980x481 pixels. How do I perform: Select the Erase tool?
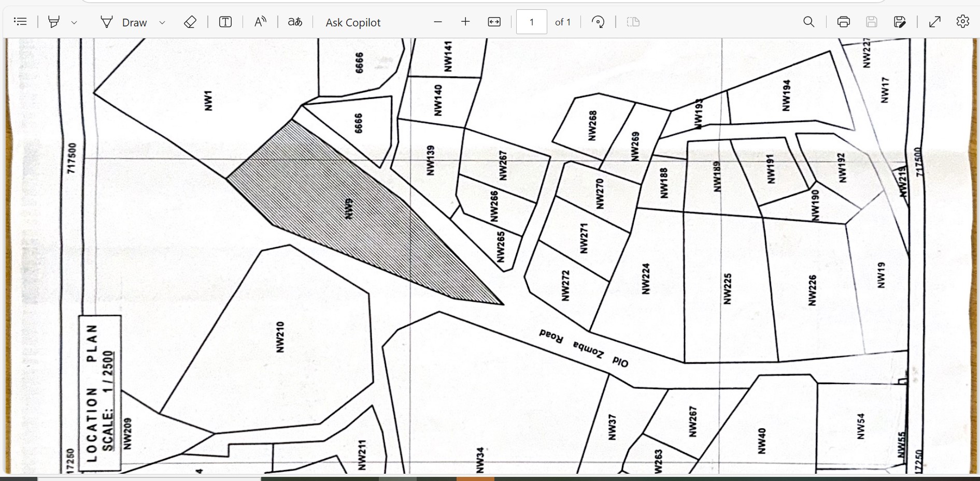pyautogui.click(x=190, y=22)
